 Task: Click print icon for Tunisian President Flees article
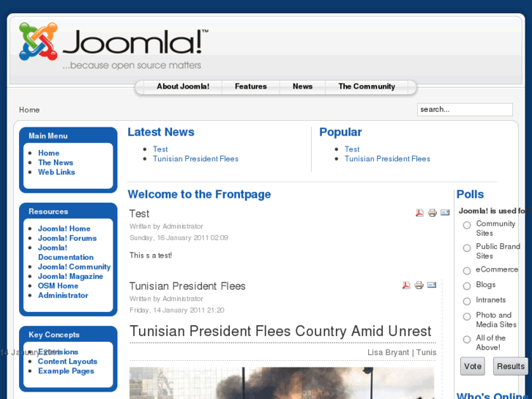click(419, 286)
